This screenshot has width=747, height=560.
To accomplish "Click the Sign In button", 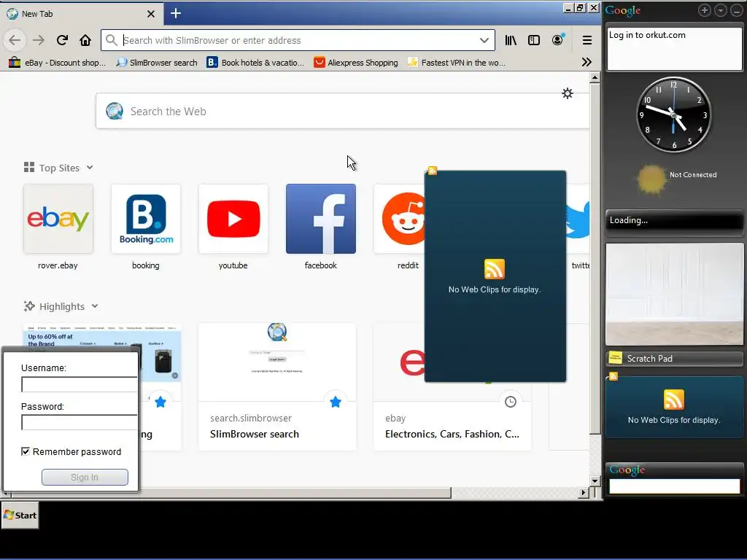I will 85,477.
